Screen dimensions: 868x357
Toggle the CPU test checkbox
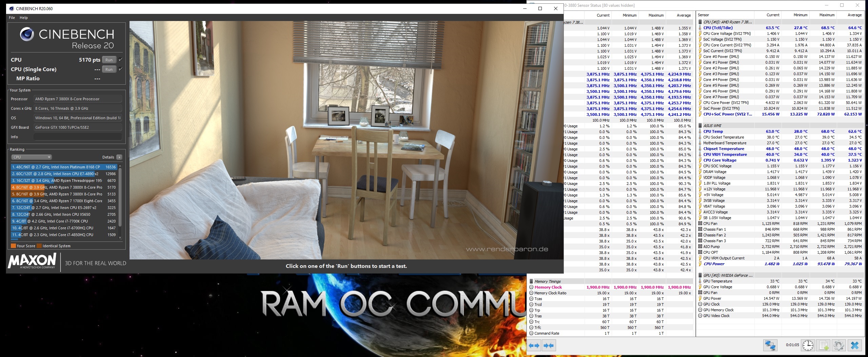(120, 60)
